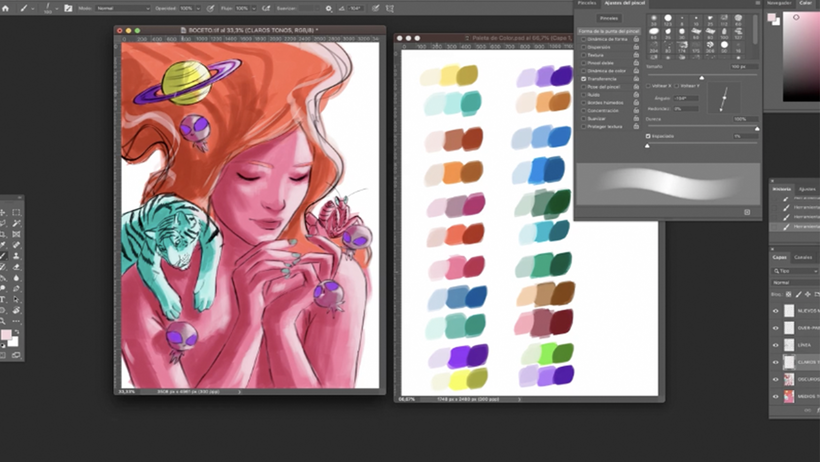
Task: Disable the Transferencia checkbox
Action: coord(584,79)
